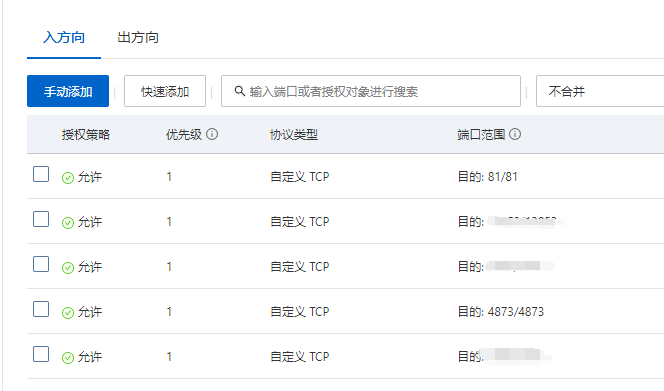
Task: Click the 手动添加 button
Action: tap(68, 91)
